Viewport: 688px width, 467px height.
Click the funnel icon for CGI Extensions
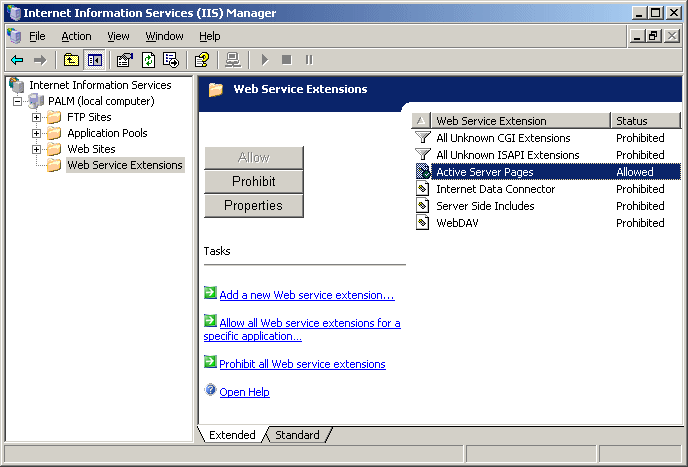pyautogui.click(x=423, y=138)
